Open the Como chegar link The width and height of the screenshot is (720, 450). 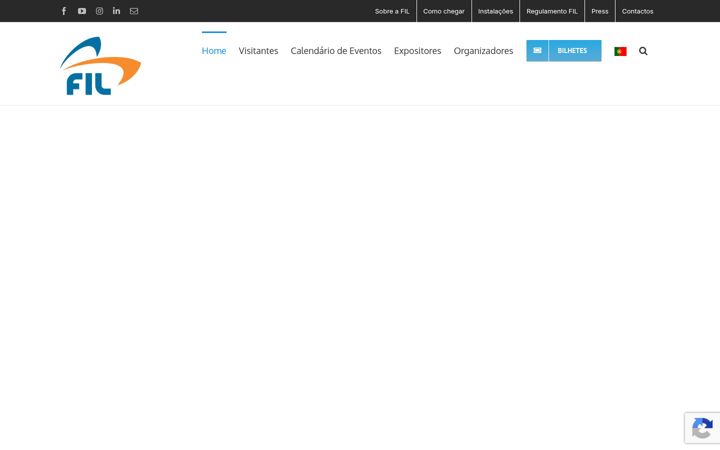[x=444, y=11]
